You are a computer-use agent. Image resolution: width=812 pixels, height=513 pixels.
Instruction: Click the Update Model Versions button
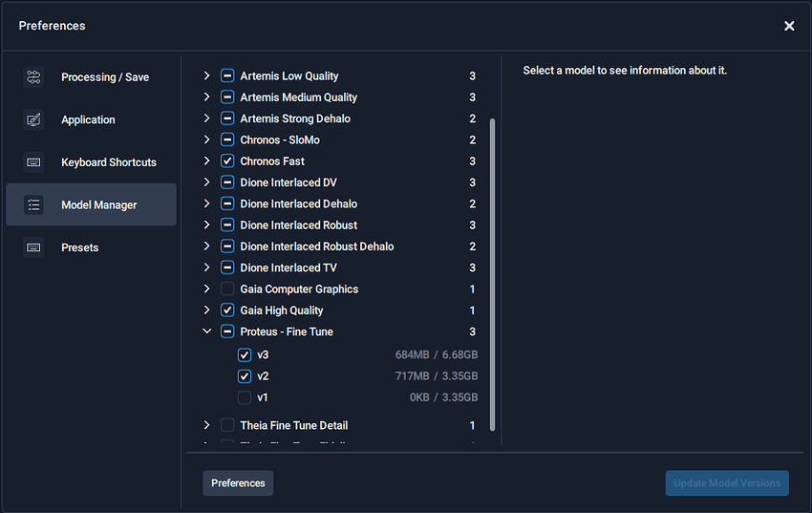pyautogui.click(x=727, y=483)
